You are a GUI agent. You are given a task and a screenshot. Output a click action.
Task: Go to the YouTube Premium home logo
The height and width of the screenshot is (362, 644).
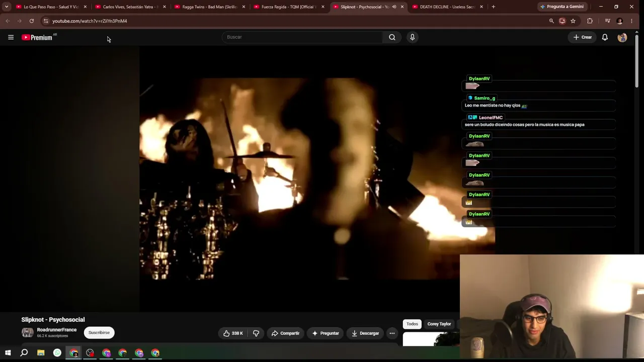37,37
